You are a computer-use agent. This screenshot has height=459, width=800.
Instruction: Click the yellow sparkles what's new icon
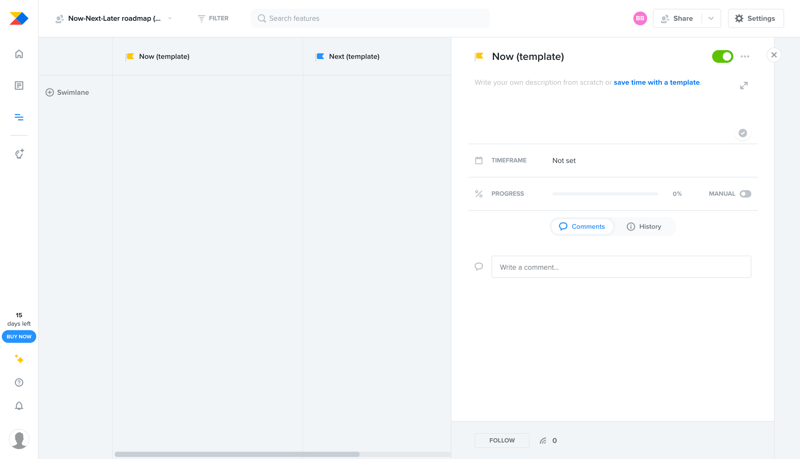[x=19, y=359]
